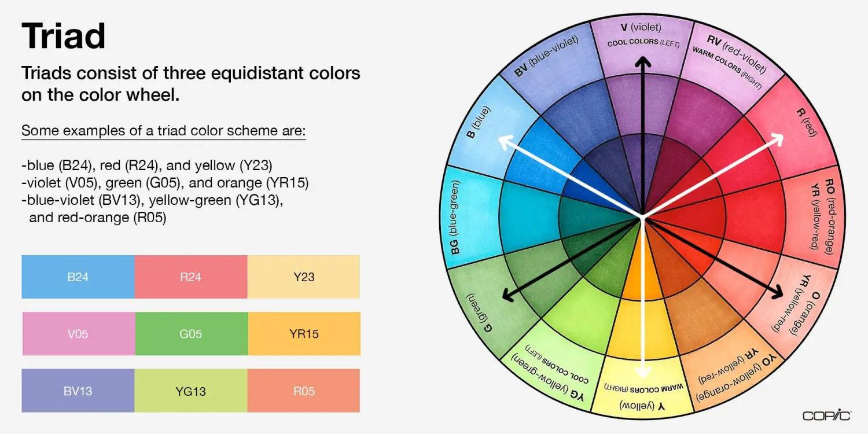868x434 pixels.
Task: Click the underlined triad examples heading
Action: 163,131
